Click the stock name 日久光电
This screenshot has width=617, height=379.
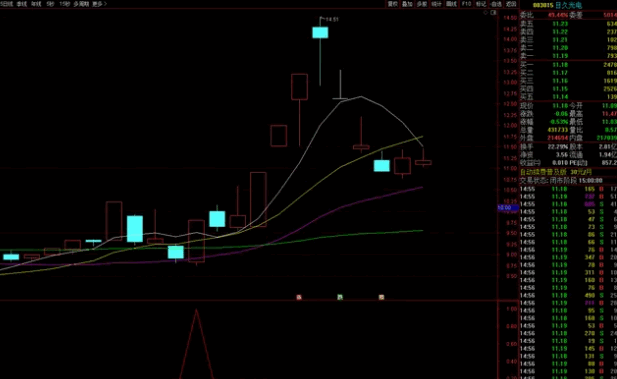pyautogui.click(x=568, y=6)
